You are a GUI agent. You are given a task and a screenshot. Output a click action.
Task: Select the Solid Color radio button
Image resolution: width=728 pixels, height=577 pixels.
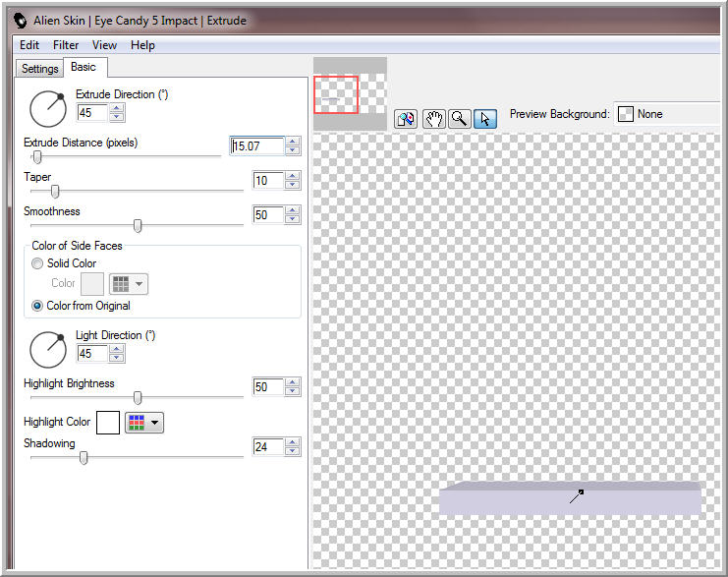coord(37,263)
